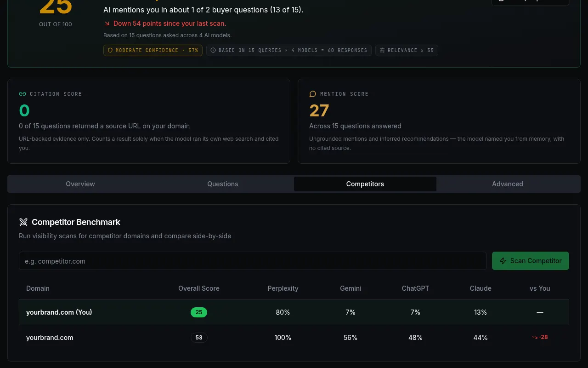The width and height of the screenshot is (588, 368).
Task: Click the green 25 score badge
Action: pyautogui.click(x=199, y=312)
